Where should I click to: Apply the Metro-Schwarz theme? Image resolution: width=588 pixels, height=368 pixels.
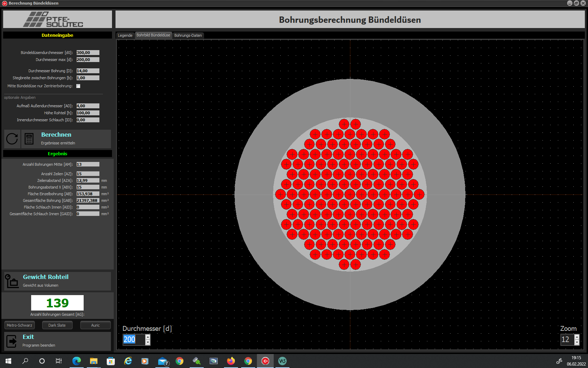tap(20, 325)
